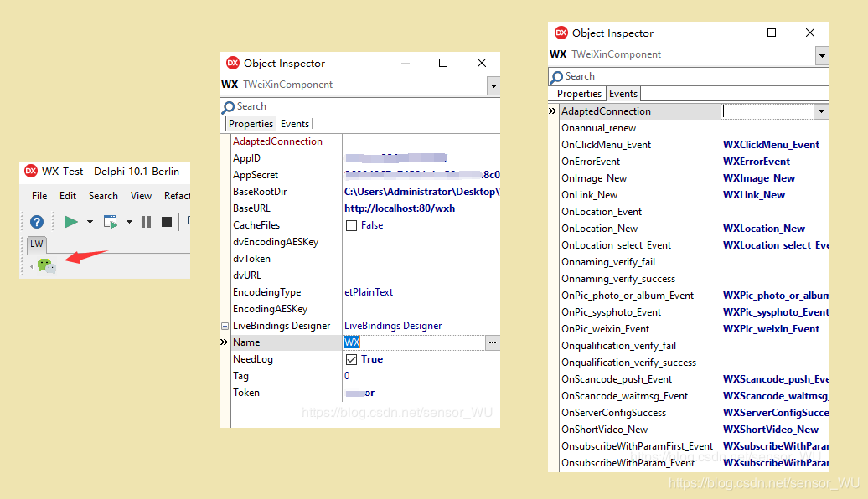Select Events tab in middle inspector
868x499 pixels.
tap(295, 124)
